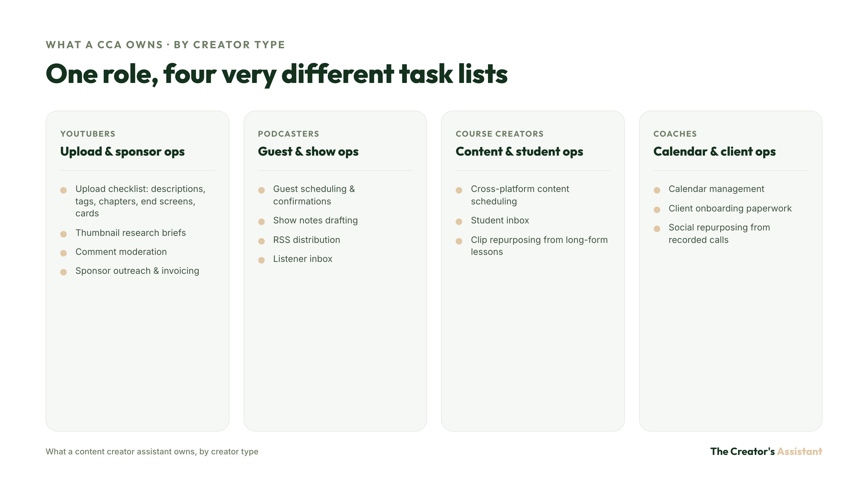The width and height of the screenshot is (868, 488).
Task: Select 'Social repurposing from recorded calls' item
Action: click(719, 233)
